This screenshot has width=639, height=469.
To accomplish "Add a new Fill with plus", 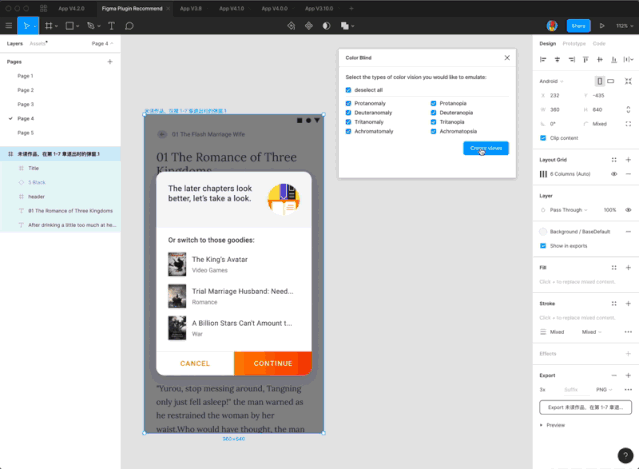I will tap(628, 267).
